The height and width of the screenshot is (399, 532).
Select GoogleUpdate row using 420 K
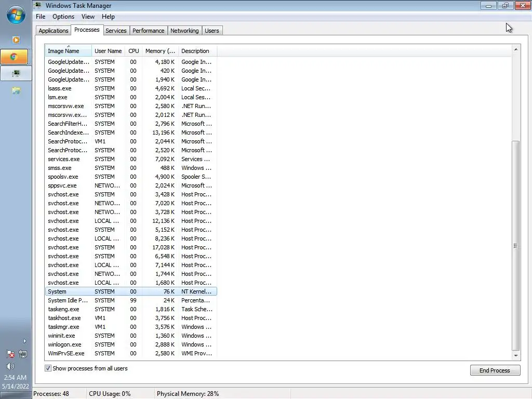coord(131,71)
